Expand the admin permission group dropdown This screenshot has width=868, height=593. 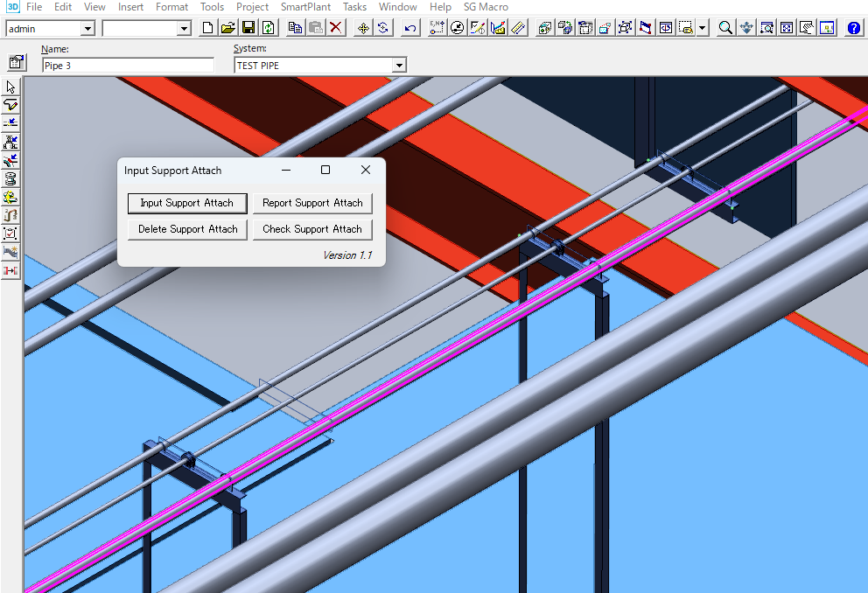[87, 28]
